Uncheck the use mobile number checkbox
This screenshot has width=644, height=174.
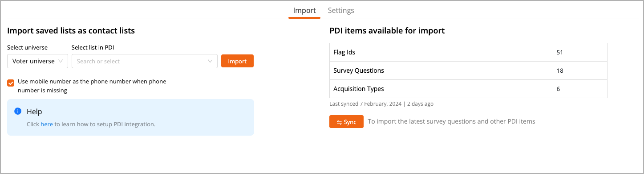[11, 83]
